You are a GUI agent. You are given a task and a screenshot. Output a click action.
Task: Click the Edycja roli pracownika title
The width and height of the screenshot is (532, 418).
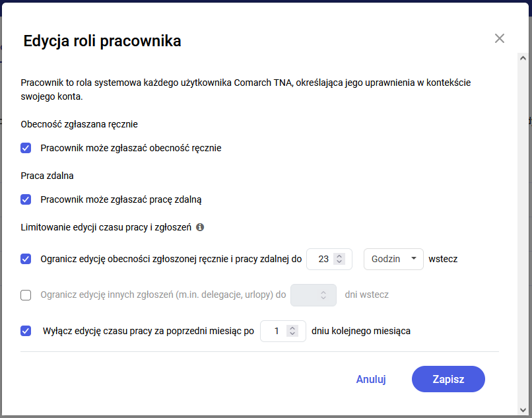(102, 41)
